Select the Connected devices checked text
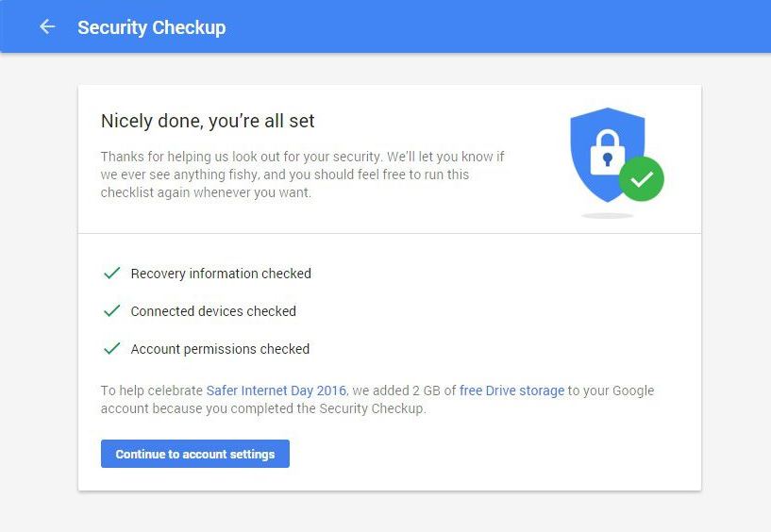This screenshot has width=771, height=532. (213, 311)
